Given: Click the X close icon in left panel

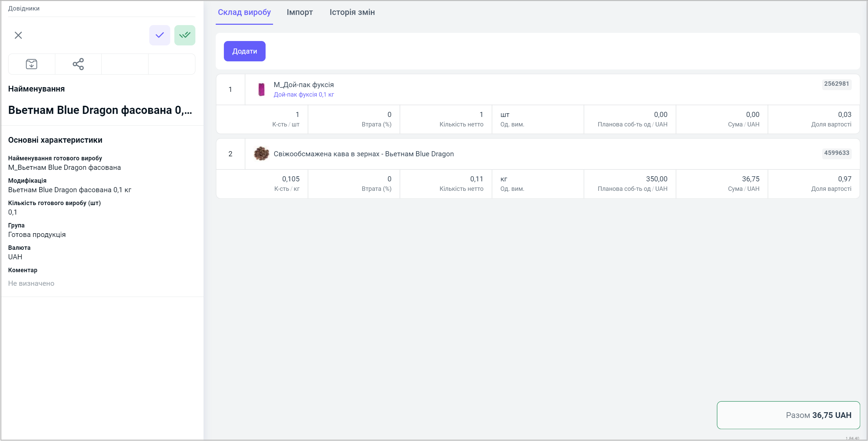Looking at the screenshot, I should click(x=18, y=35).
